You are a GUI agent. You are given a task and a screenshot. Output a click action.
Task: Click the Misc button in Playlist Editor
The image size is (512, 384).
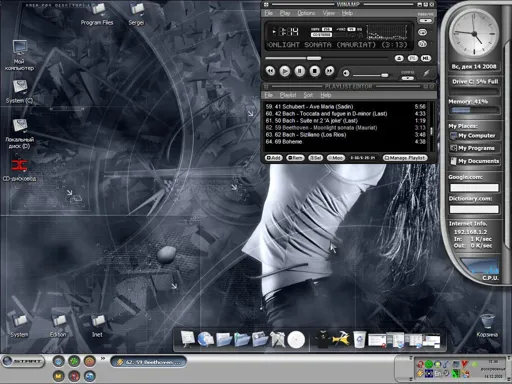(336, 158)
